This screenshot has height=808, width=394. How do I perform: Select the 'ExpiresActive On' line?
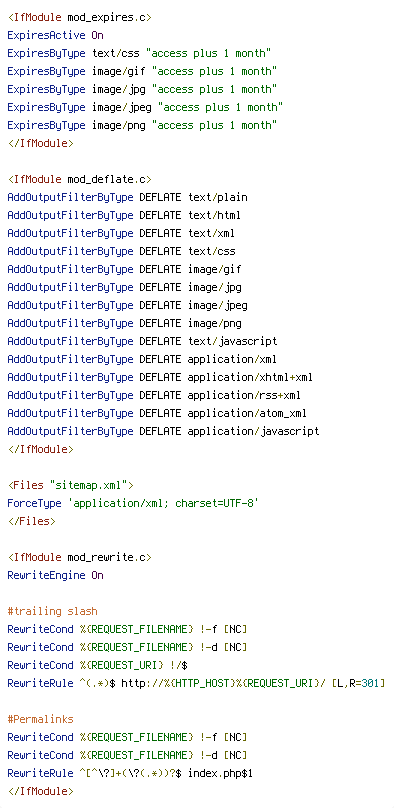(56, 36)
